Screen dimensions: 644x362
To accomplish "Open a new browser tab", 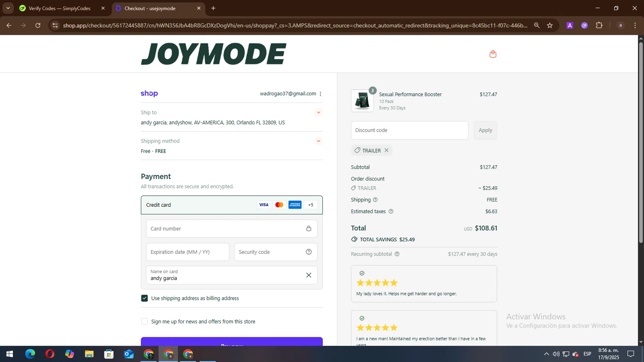I will click(213, 8).
